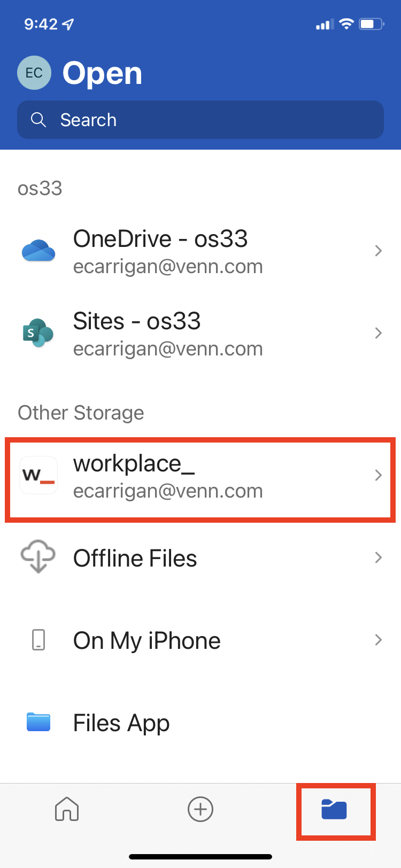Tap the EC profile avatar

(x=34, y=73)
